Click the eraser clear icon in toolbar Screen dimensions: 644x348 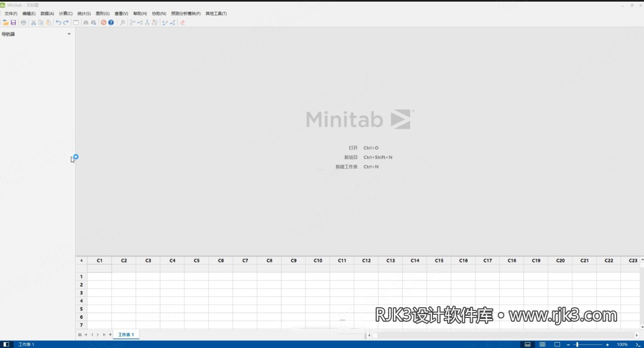[182, 23]
